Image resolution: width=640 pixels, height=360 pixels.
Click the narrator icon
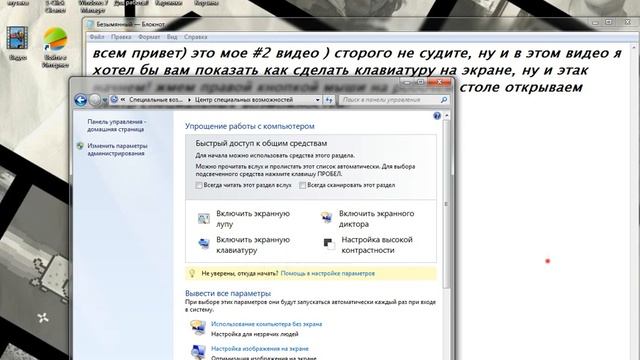(x=326, y=218)
